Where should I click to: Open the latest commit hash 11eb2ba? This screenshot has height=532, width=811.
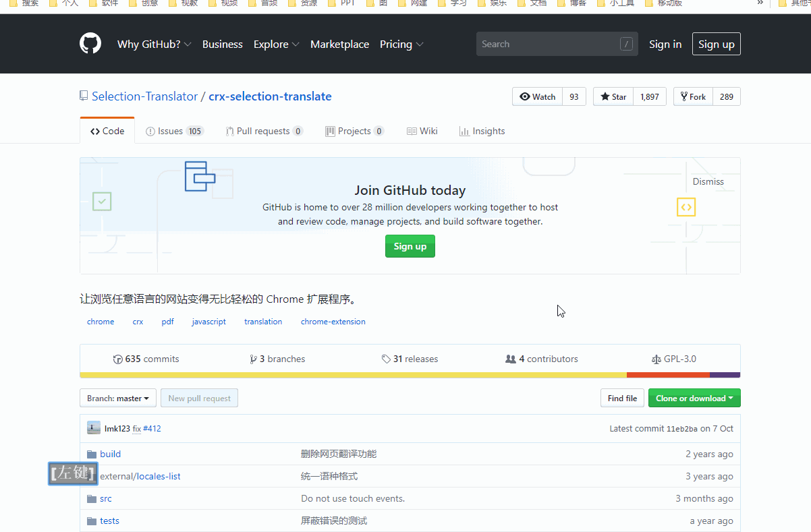point(682,428)
